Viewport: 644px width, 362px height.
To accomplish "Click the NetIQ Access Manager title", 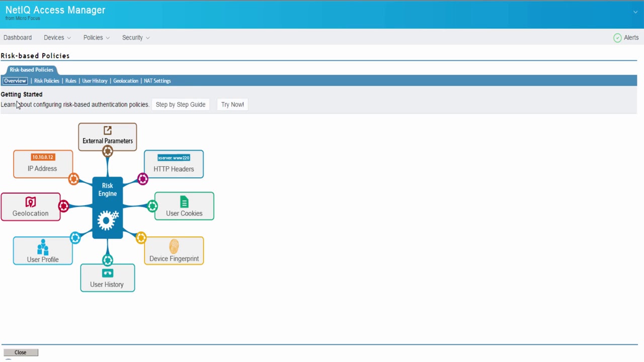I will click(55, 10).
